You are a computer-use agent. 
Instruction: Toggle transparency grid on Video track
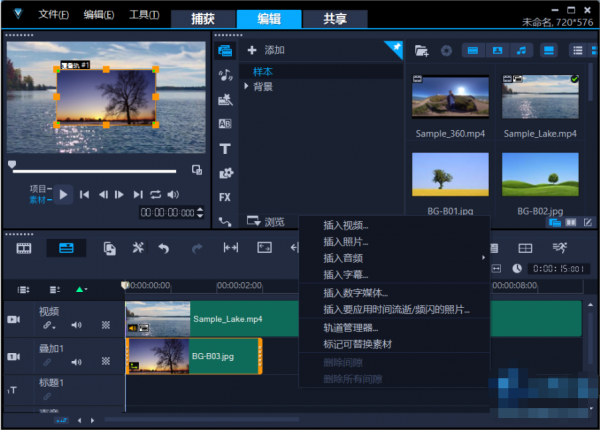pos(106,325)
